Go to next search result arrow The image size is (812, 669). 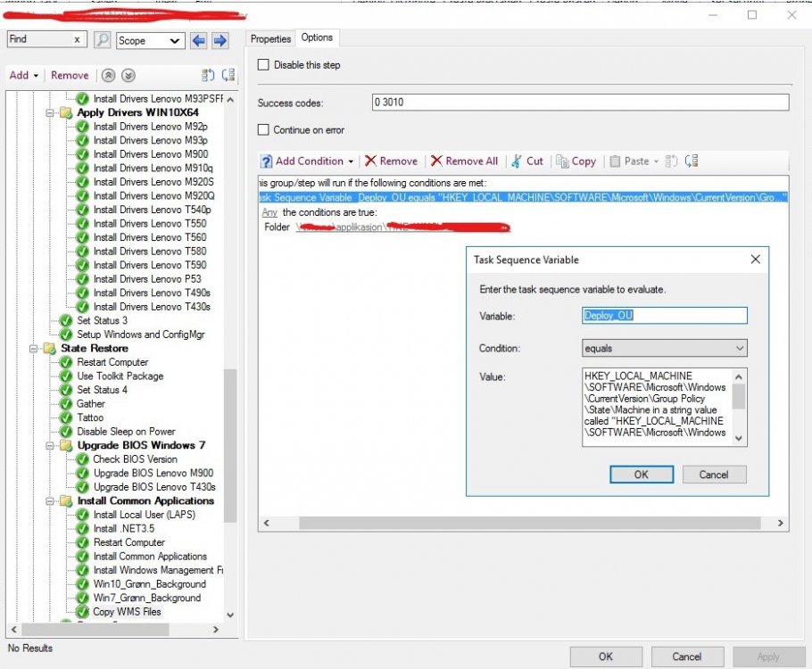point(219,40)
